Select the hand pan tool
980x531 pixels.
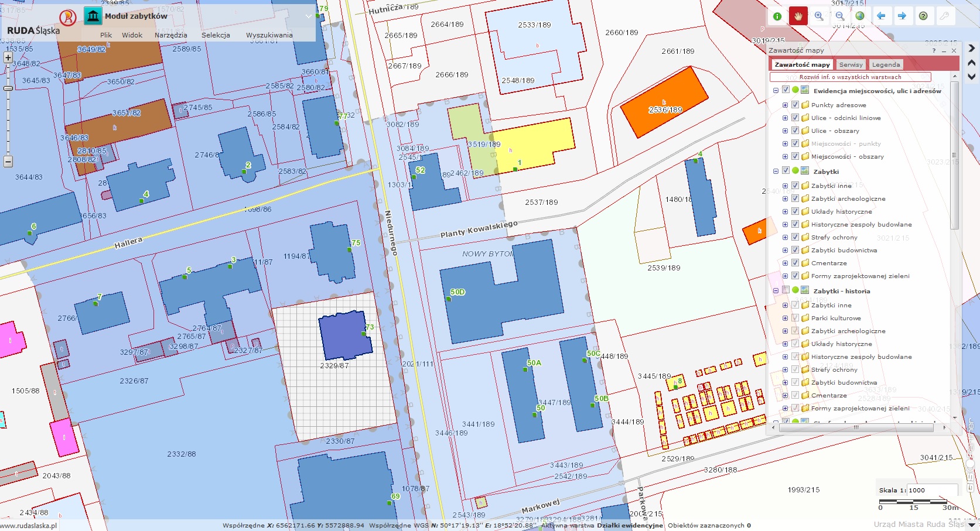798,16
